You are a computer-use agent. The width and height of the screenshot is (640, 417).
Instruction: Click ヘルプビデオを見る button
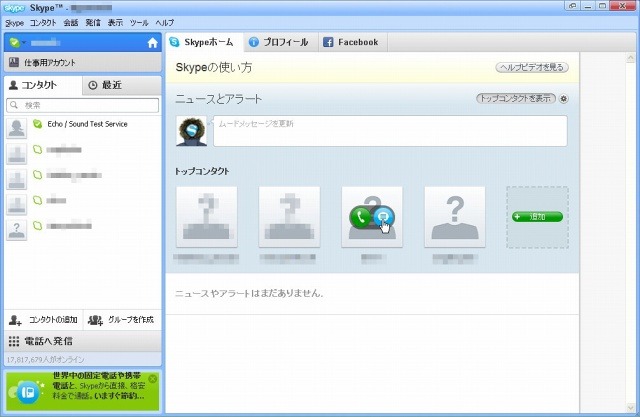pos(532,67)
